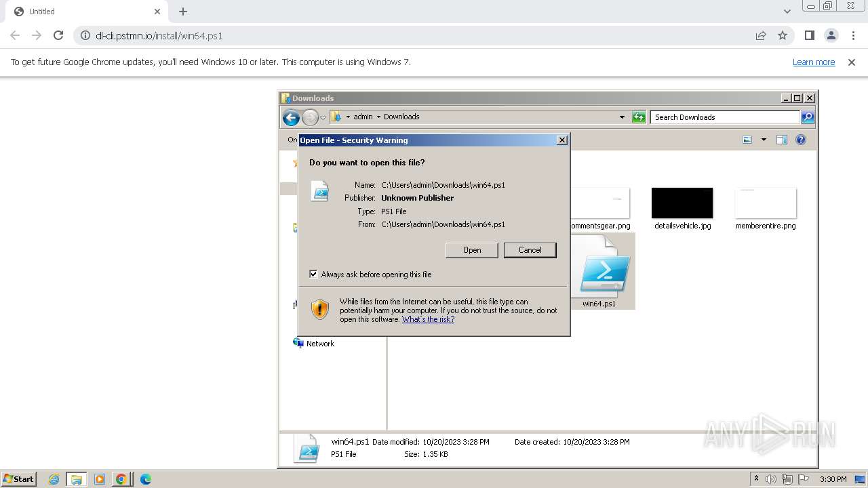
Task: Switch to Chrome from the taskbar
Action: [x=121, y=479]
